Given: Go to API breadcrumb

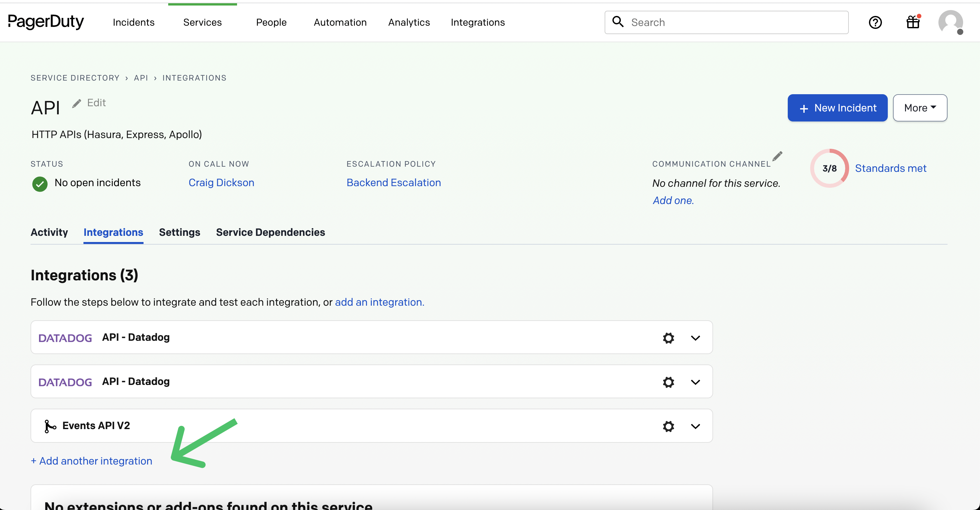Looking at the screenshot, I should pos(141,78).
